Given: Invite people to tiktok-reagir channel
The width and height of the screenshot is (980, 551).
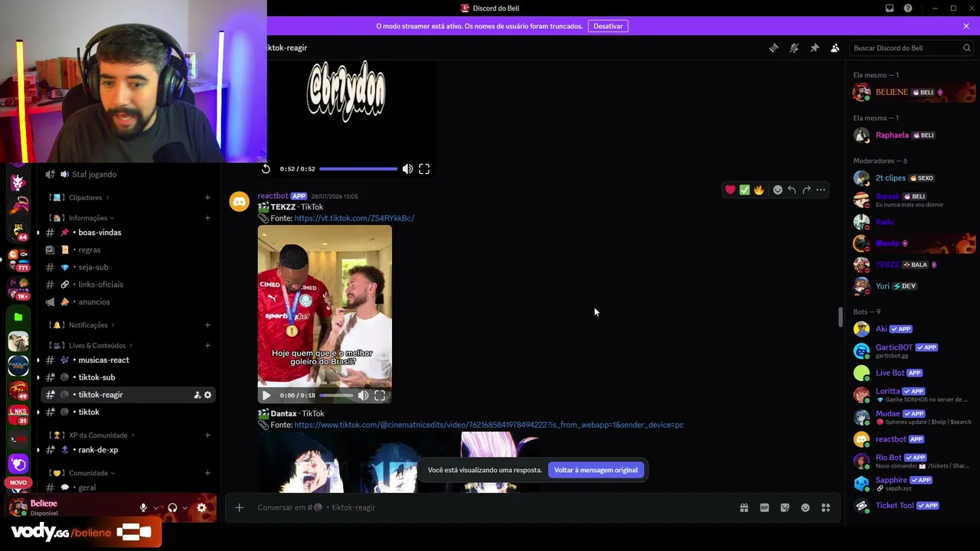Looking at the screenshot, I should [197, 395].
